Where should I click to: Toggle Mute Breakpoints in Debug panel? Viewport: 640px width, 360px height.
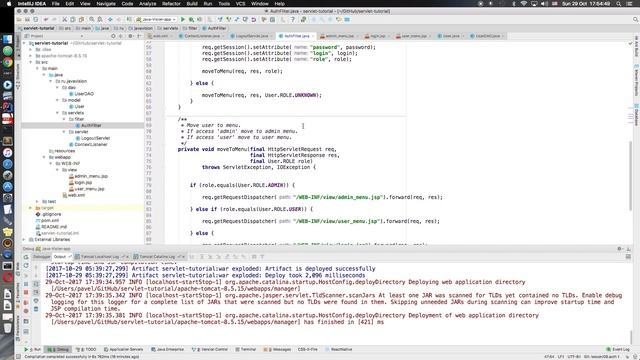click(26, 311)
